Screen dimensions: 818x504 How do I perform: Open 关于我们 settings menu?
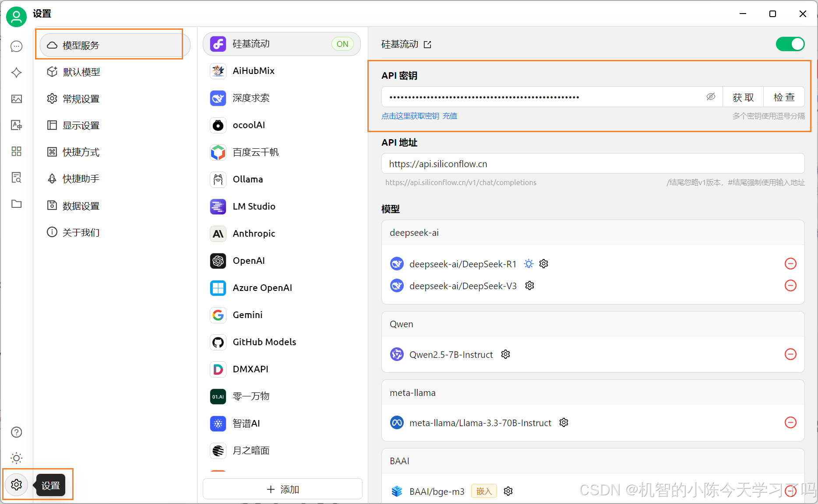[x=115, y=232]
